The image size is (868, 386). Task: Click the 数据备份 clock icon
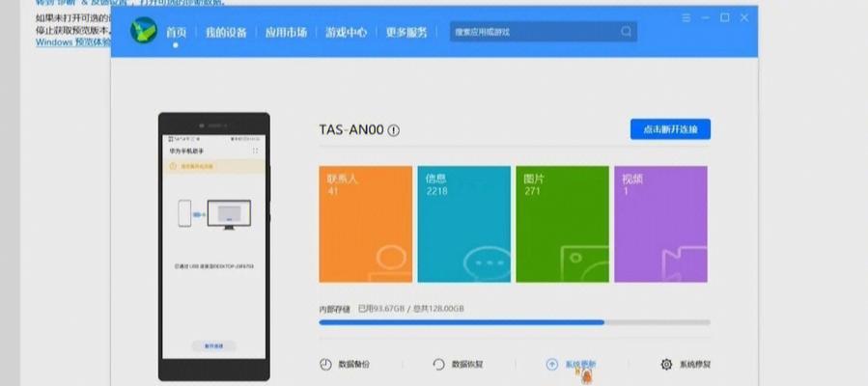point(325,365)
